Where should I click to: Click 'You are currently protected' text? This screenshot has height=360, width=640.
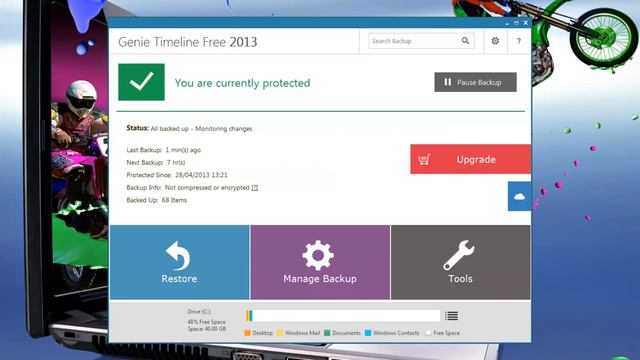click(242, 83)
